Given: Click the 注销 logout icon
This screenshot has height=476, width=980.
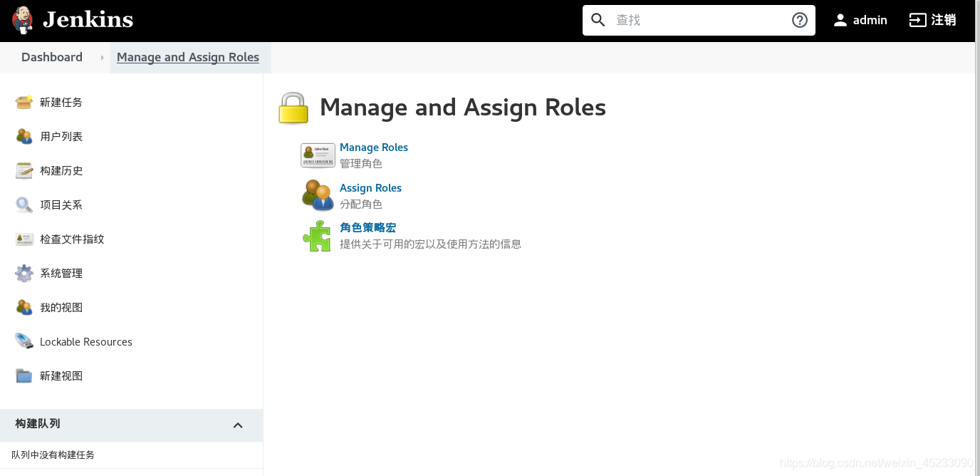Looking at the screenshot, I should point(917,20).
